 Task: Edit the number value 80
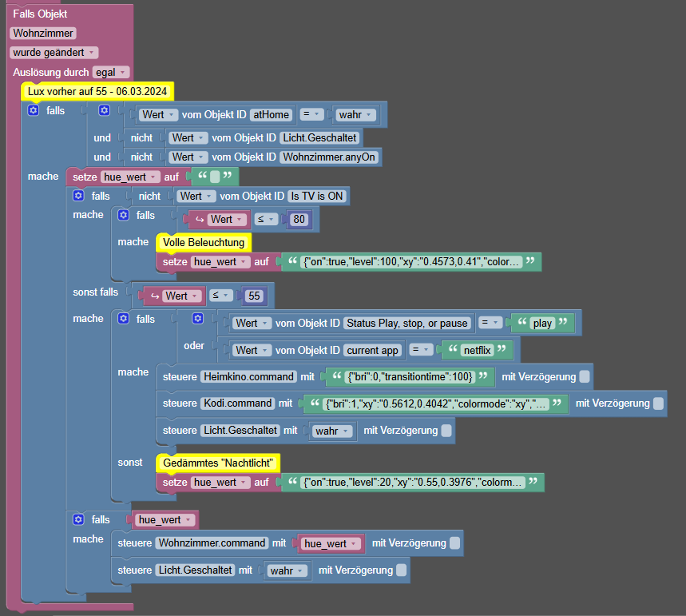299,220
